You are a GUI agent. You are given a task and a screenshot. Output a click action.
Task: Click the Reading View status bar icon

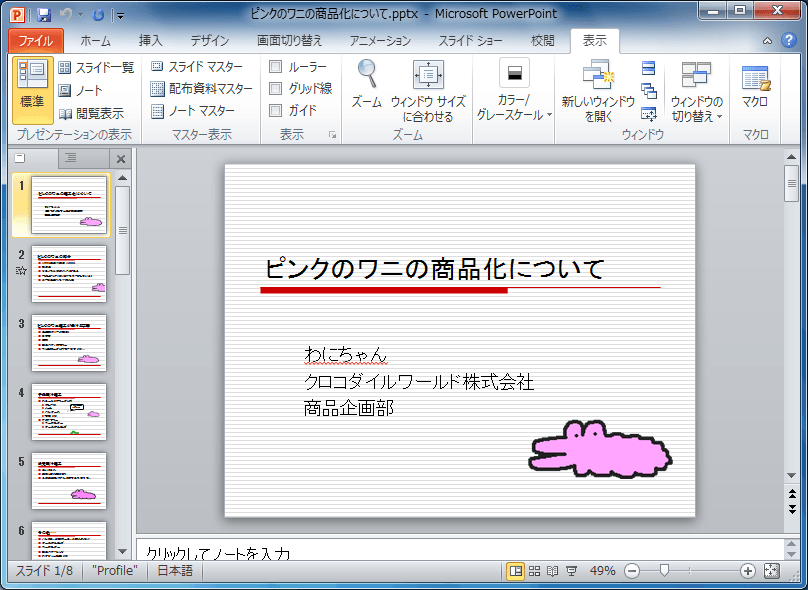pos(552,570)
